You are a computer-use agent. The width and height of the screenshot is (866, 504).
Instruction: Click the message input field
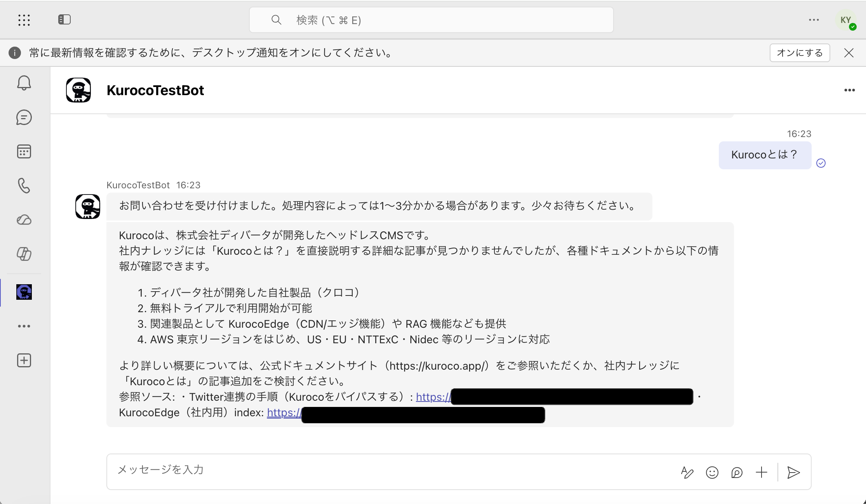(392, 470)
